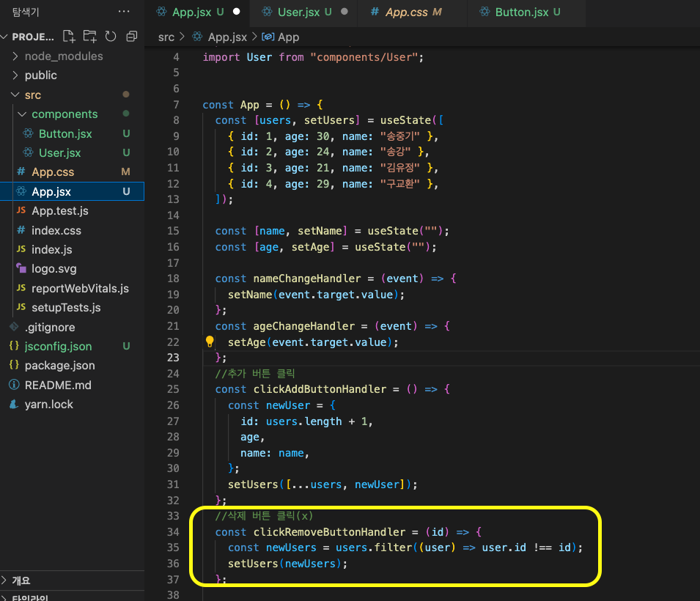Click the New File icon in explorer header
Viewport: 700px width, 601px height.
(69, 36)
